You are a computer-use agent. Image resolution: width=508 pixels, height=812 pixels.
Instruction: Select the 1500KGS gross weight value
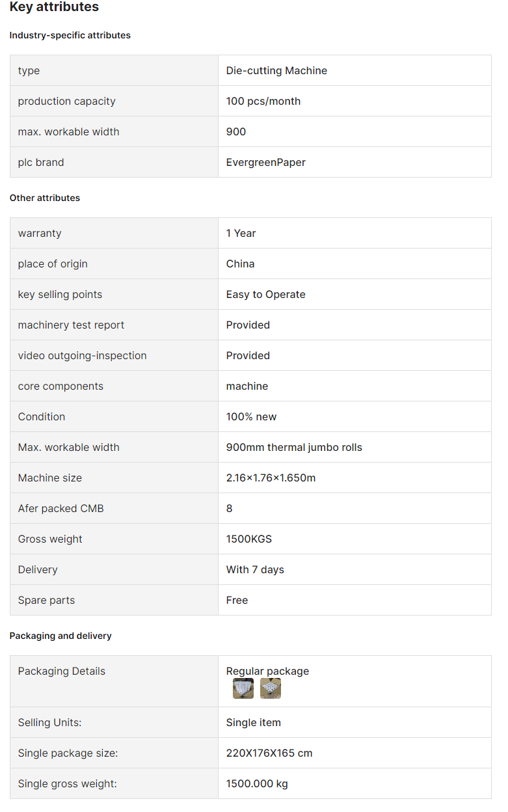coord(249,539)
